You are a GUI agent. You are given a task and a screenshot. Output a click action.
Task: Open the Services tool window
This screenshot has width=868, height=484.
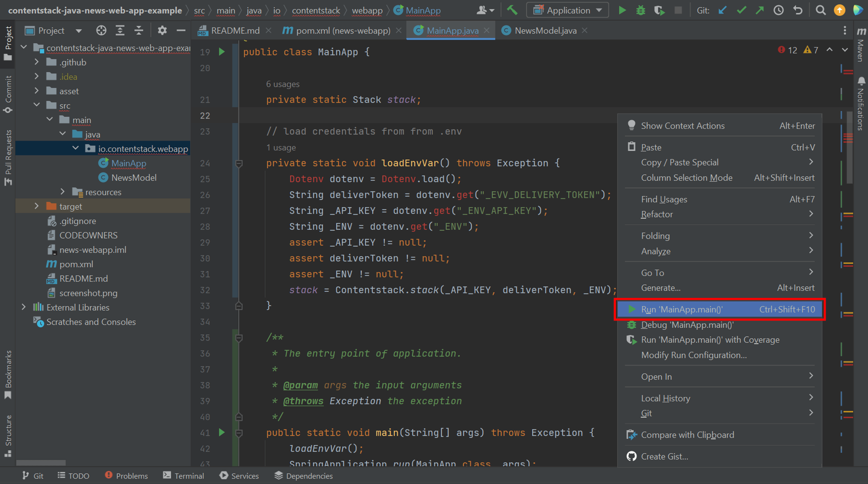click(239, 476)
